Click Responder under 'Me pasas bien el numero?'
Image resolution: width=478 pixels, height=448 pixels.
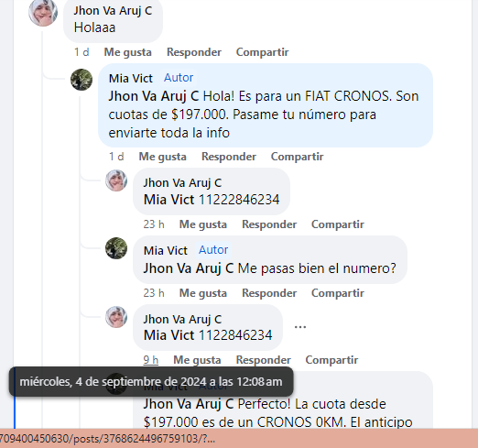[269, 293]
